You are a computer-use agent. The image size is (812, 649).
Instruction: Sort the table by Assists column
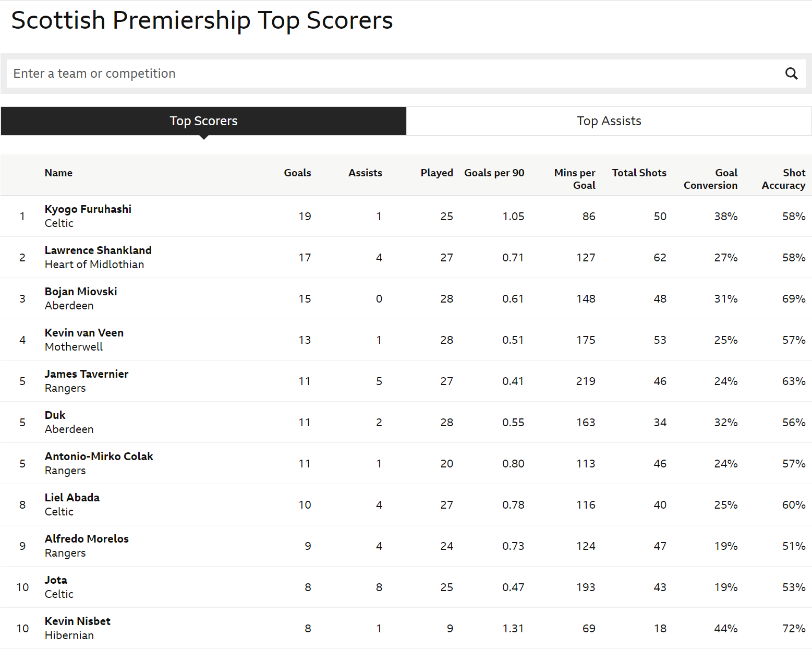365,173
